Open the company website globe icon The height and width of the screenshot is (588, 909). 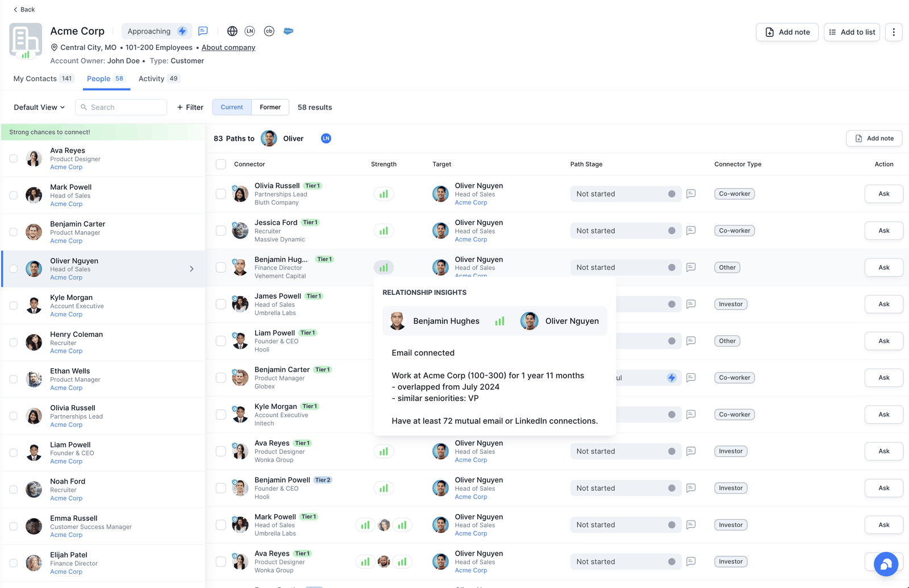232,31
